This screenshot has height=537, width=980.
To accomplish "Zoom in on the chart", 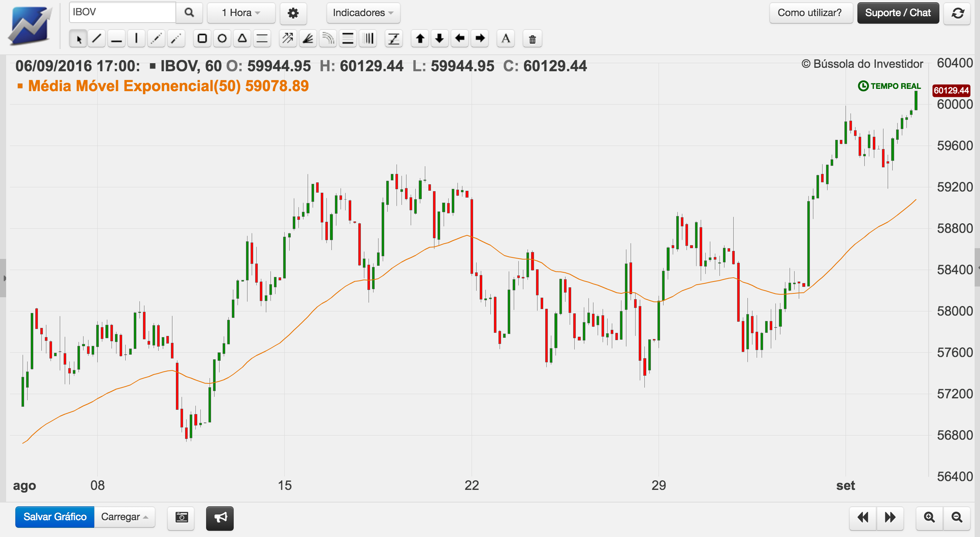I will [x=929, y=518].
